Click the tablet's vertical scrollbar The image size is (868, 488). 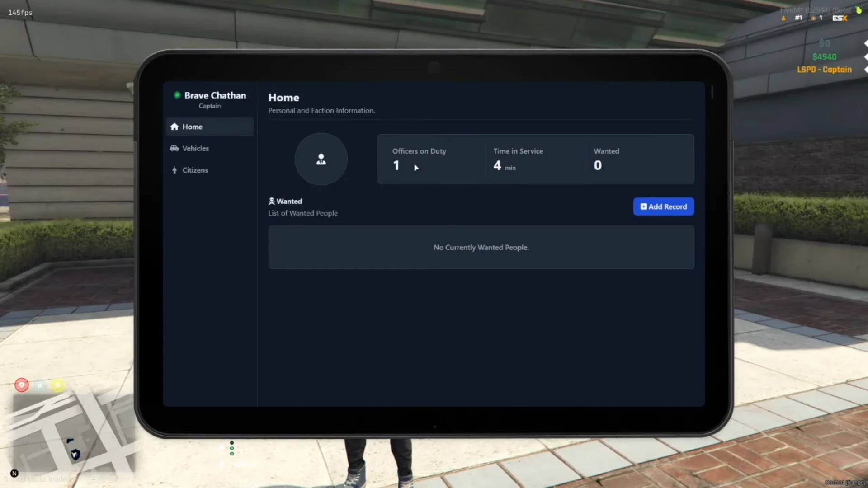[712, 92]
